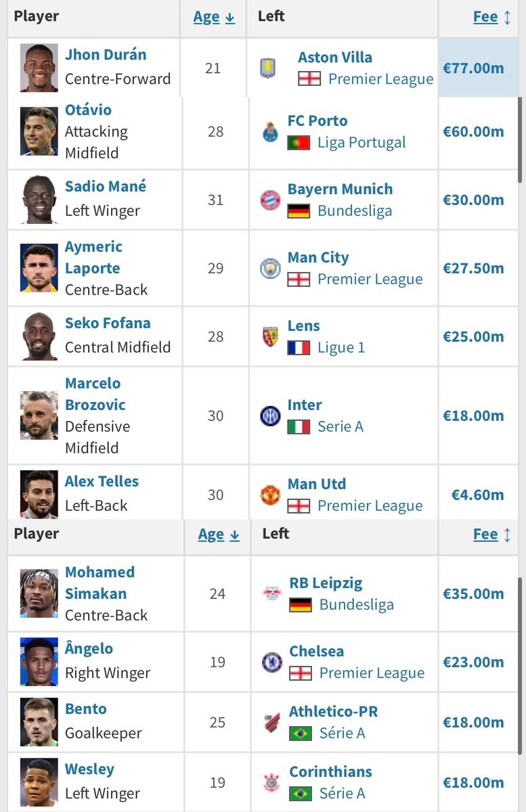Click the Aston Villa club crest icon
The image size is (526, 812).
269,68
